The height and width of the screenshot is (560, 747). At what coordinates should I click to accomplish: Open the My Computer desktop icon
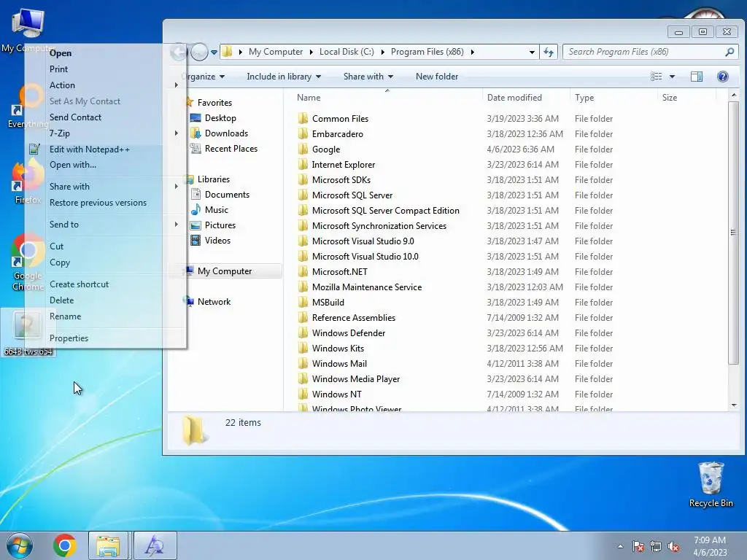(x=28, y=29)
